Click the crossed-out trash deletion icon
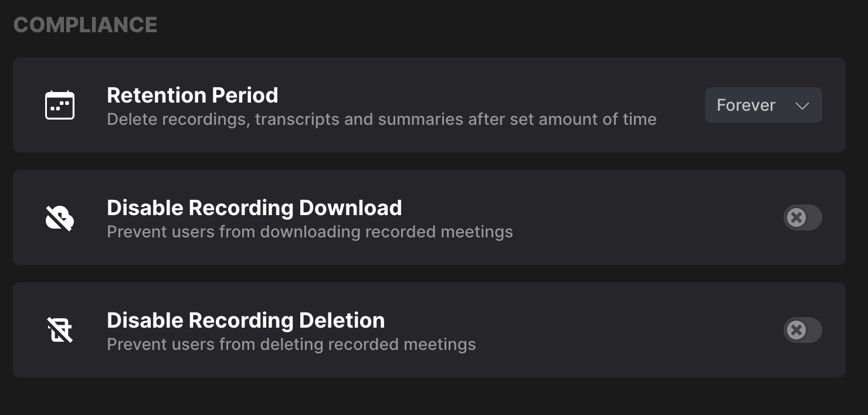Screen dimensions: 868x415 tap(60, 330)
